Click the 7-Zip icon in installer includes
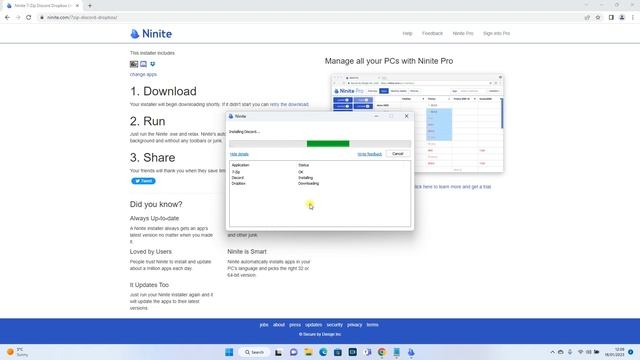Screen dimensions: 640x360 pos(134,64)
